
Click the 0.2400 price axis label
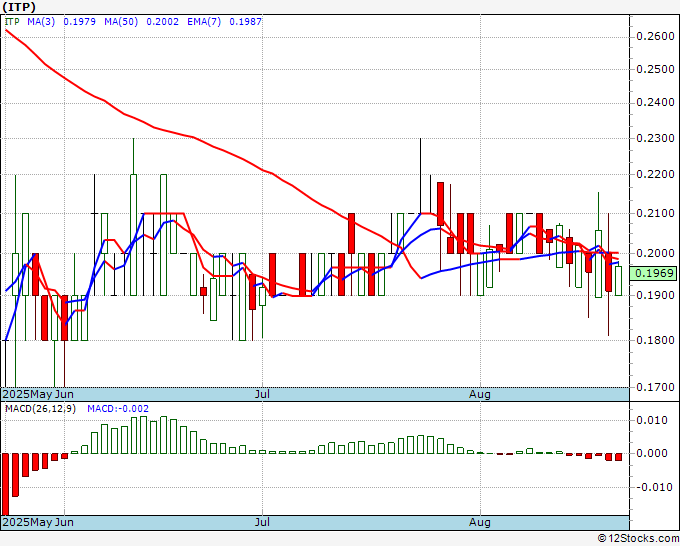[x=655, y=103]
